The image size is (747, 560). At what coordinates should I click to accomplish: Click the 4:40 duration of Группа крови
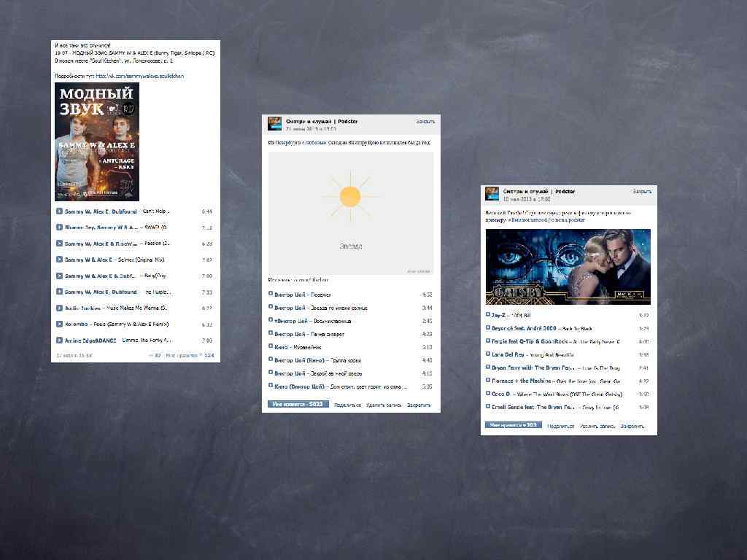coord(427,360)
